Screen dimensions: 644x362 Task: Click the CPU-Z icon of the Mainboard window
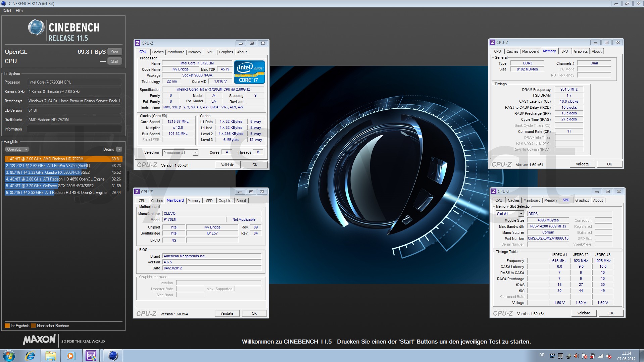pos(137,192)
